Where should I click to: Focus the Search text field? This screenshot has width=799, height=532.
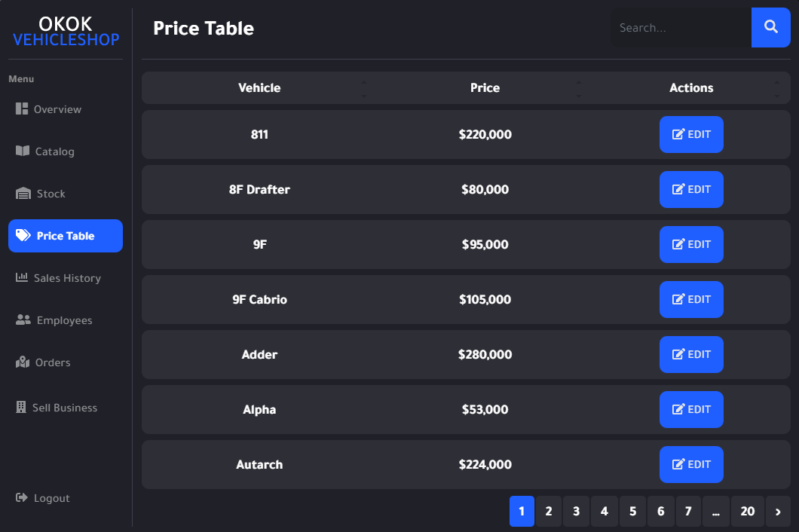point(680,28)
